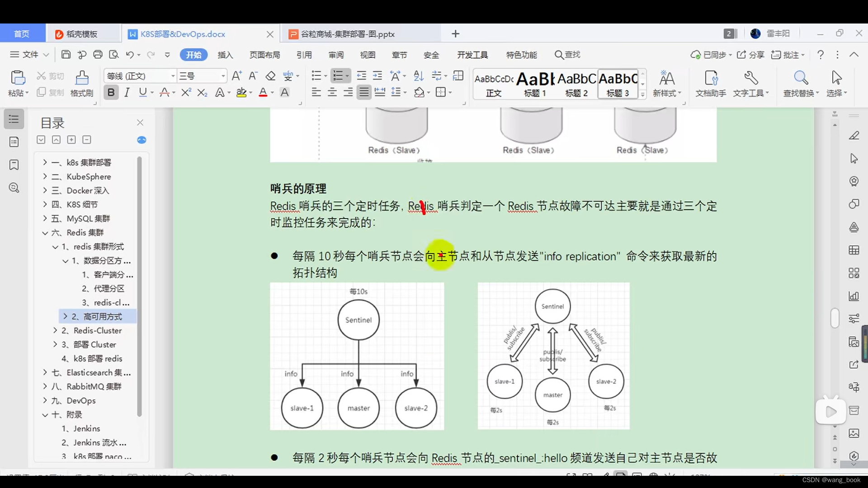
Task: Click the Select (选择) cursor icon
Action: point(836,78)
